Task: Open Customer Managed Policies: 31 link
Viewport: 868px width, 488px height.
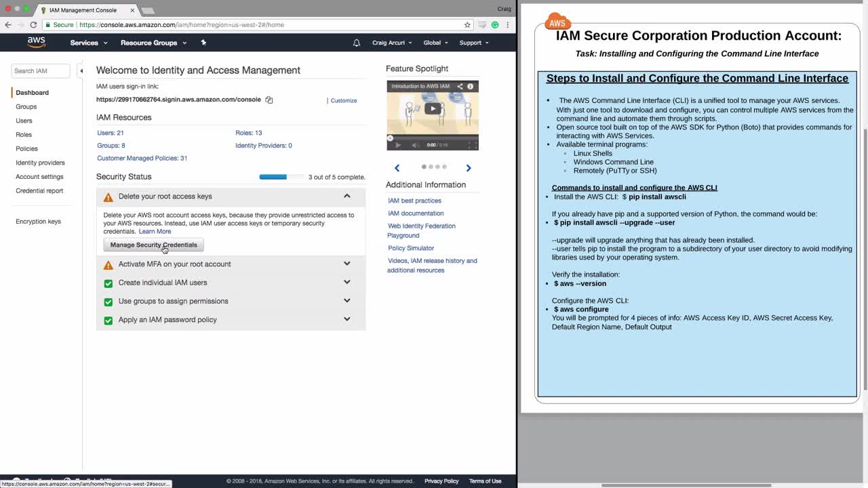Action: (142, 159)
